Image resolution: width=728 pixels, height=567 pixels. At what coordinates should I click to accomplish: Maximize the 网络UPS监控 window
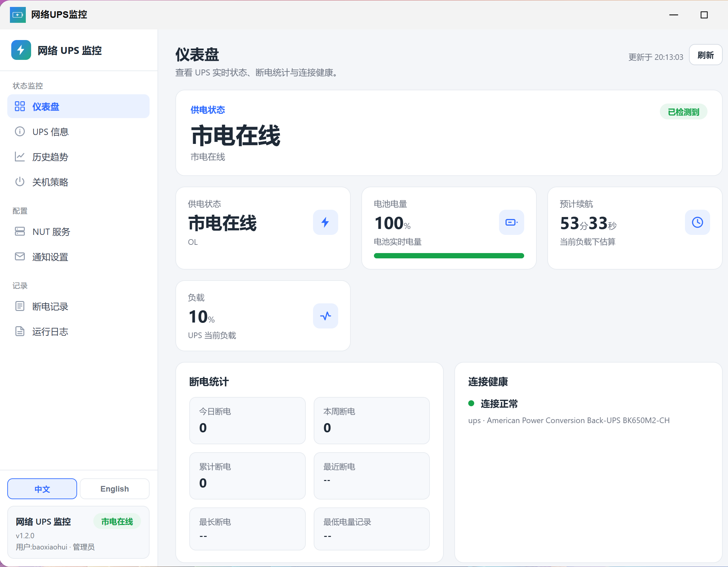[x=704, y=15]
